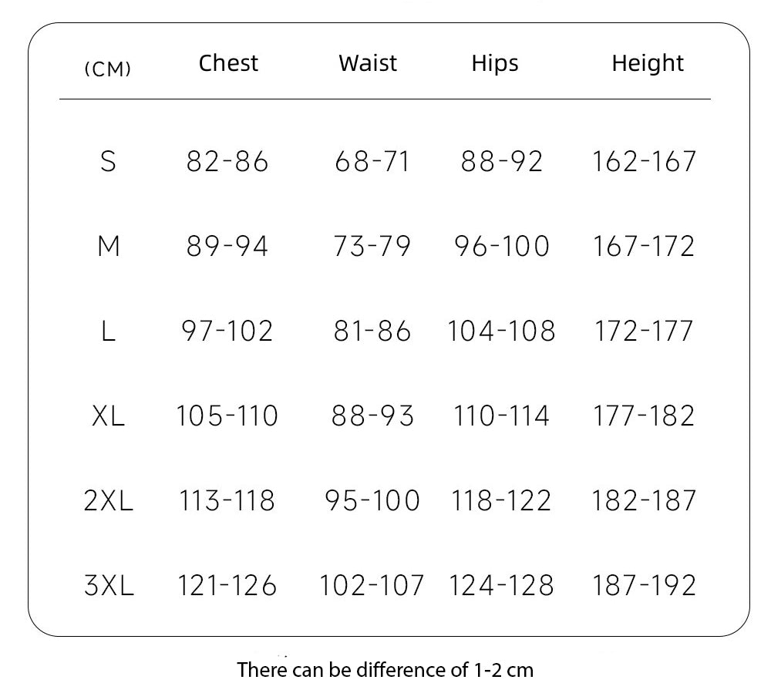Click the 2XL size row label

point(109,500)
